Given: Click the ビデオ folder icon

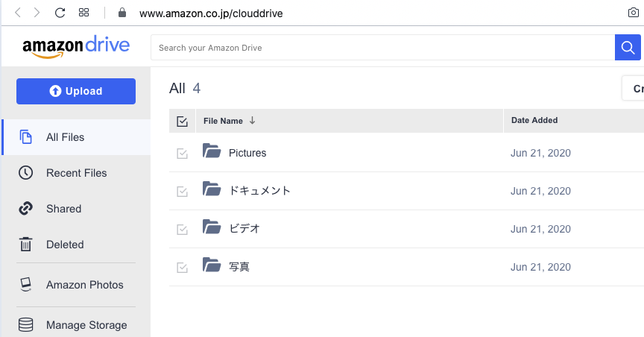Looking at the screenshot, I should pyautogui.click(x=212, y=228).
